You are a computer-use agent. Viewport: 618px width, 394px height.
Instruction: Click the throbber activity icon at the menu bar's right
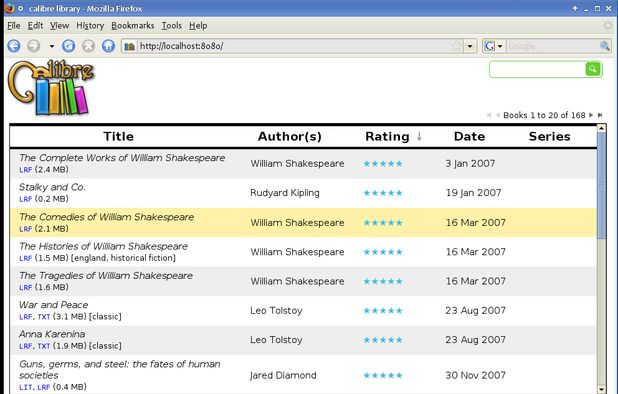tap(608, 26)
